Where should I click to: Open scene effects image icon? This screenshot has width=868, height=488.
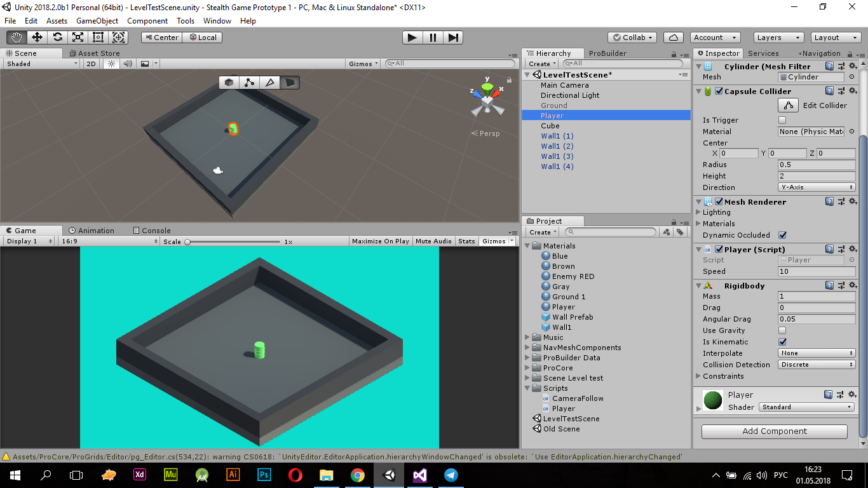pyautogui.click(x=145, y=64)
